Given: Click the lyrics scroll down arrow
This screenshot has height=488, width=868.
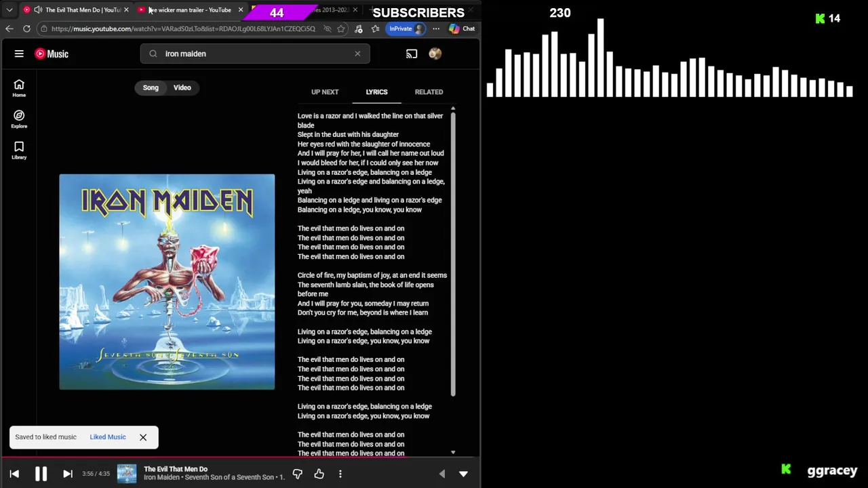Looking at the screenshot, I should pyautogui.click(x=453, y=452).
